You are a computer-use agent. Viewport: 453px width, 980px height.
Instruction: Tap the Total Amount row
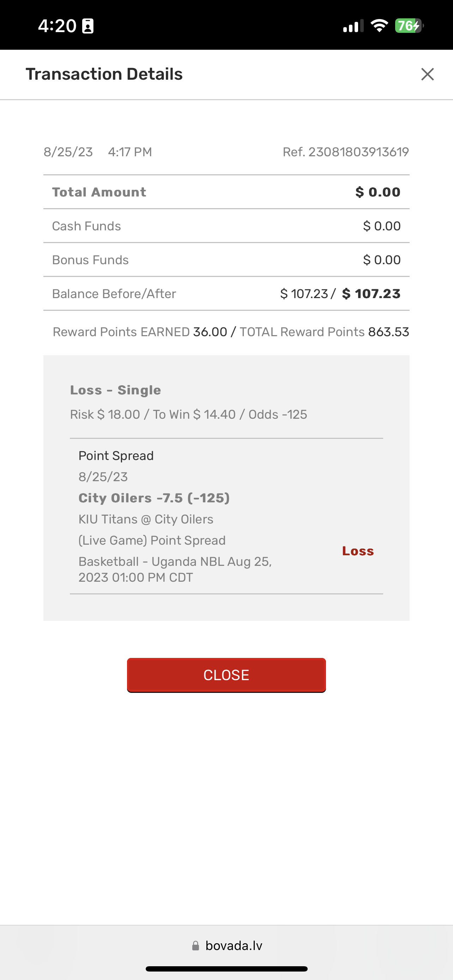[226, 192]
